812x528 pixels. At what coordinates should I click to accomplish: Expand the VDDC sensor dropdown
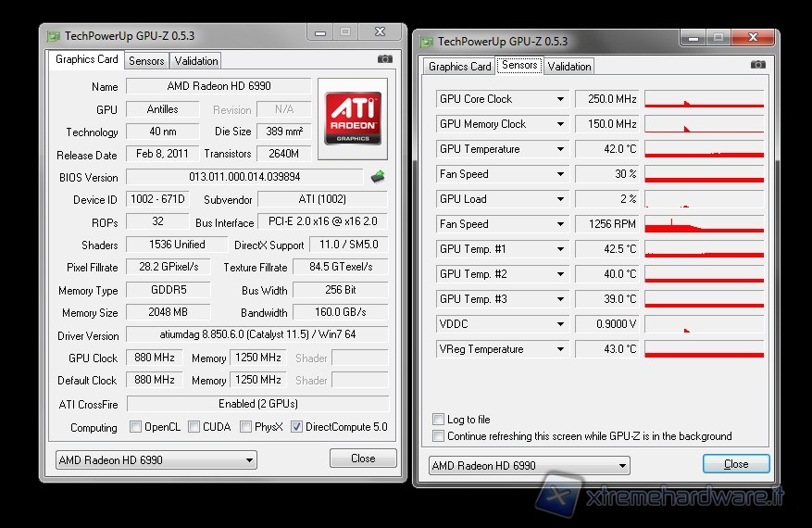point(560,324)
